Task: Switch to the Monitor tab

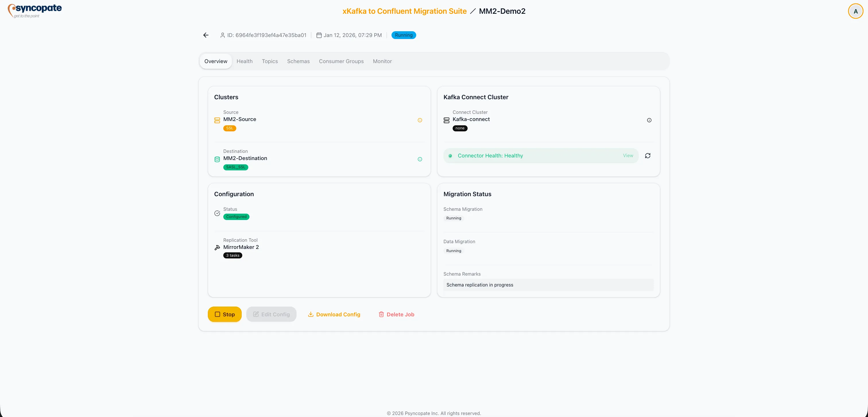Action: [x=382, y=61]
